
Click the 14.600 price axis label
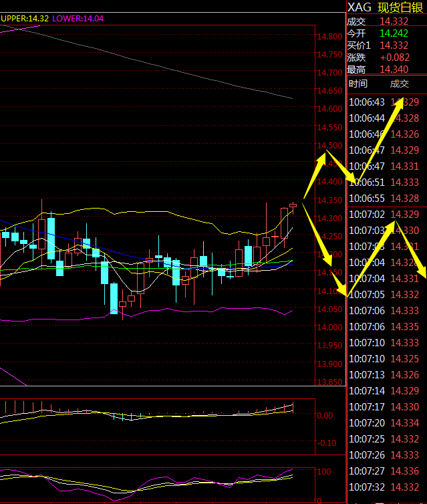click(x=329, y=109)
